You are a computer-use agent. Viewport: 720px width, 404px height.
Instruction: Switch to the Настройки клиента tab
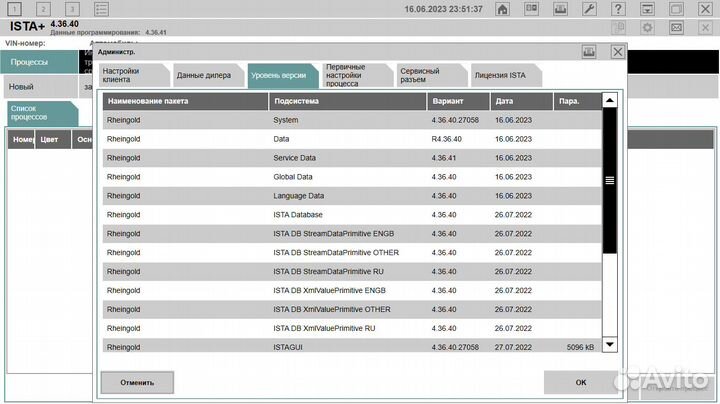click(x=134, y=75)
